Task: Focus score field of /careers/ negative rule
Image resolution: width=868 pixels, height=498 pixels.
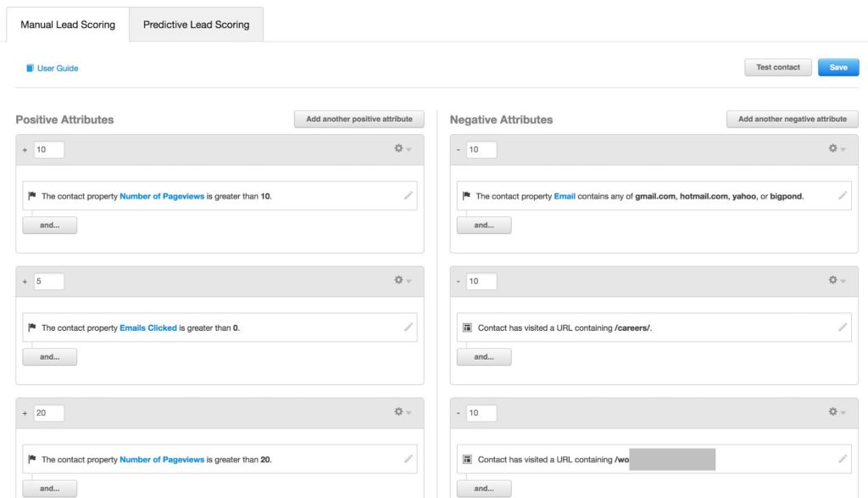Action: [x=481, y=282]
